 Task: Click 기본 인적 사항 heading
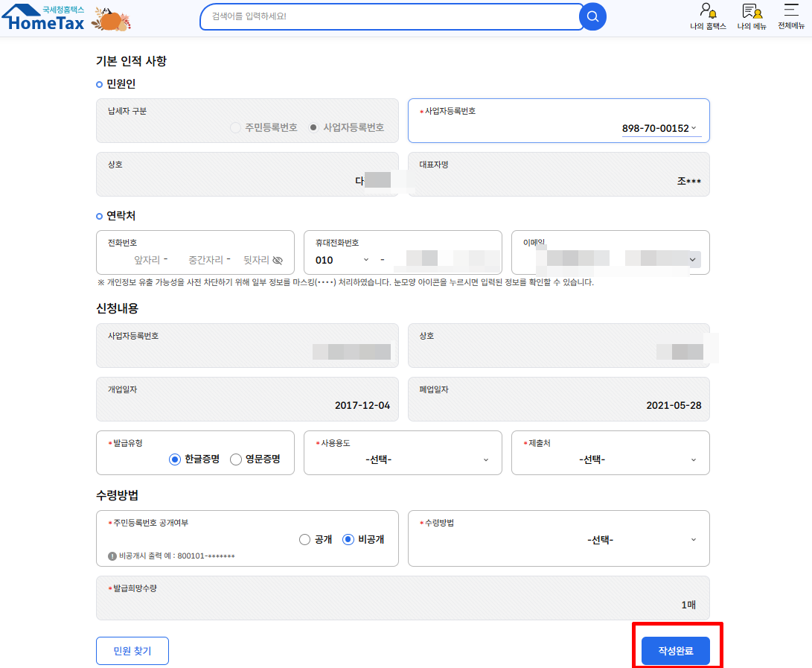(x=132, y=61)
